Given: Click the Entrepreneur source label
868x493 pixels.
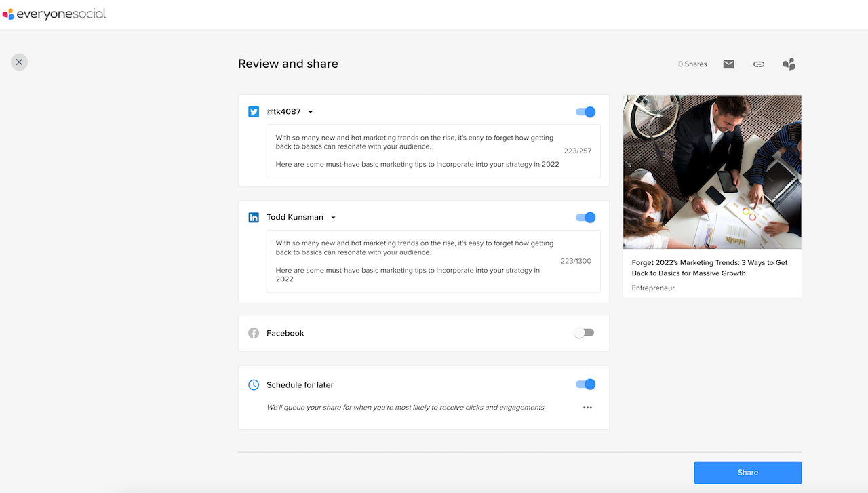Looking at the screenshot, I should coord(652,288).
